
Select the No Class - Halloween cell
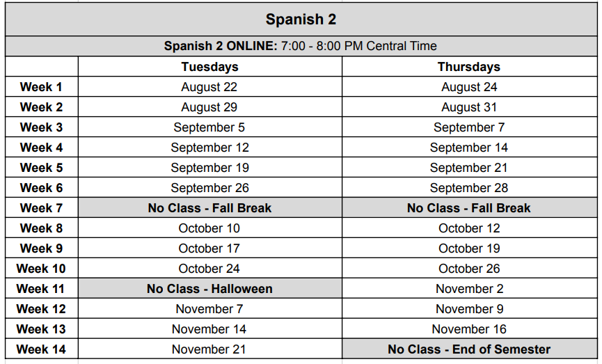coord(209,288)
